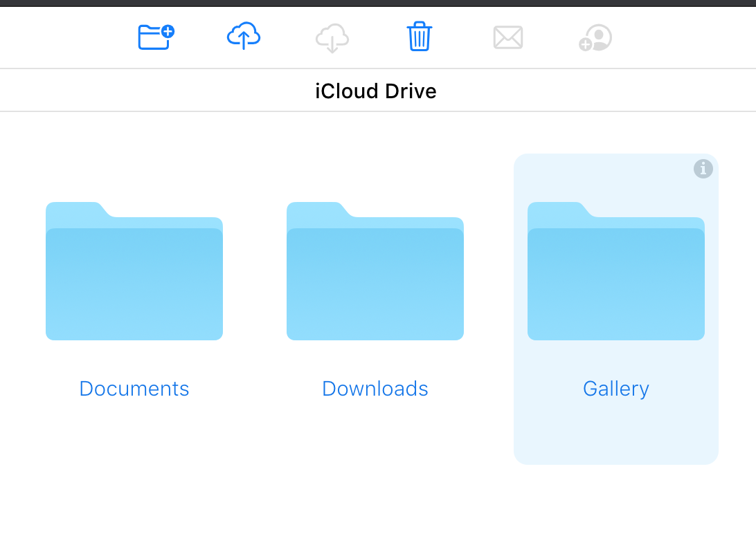Click the Gallery folder name
Viewport: 756px width, 534px height.
click(x=616, y=389)
